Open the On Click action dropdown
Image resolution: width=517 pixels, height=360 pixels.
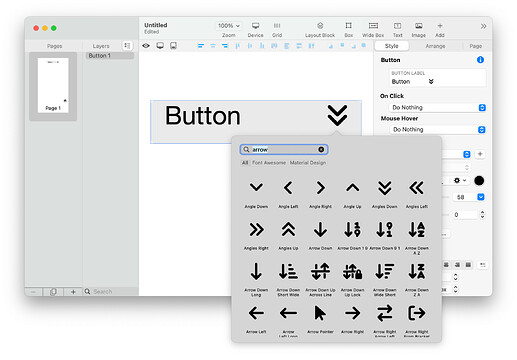[438, 108]
